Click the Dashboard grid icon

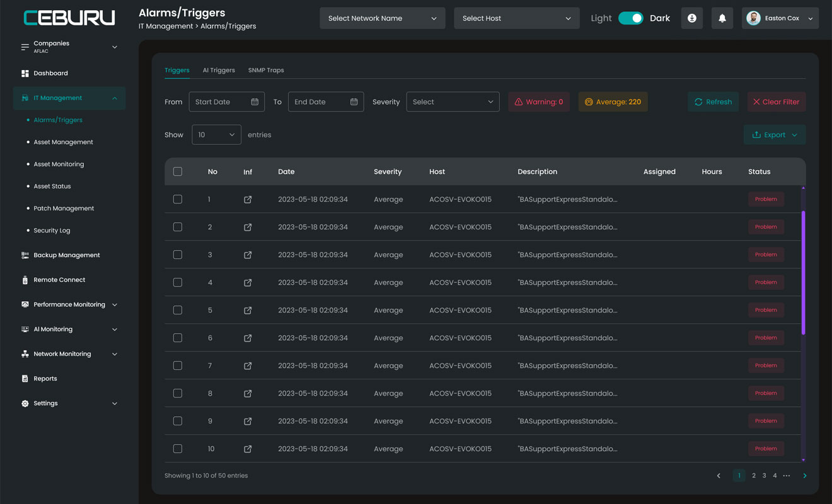25,73
